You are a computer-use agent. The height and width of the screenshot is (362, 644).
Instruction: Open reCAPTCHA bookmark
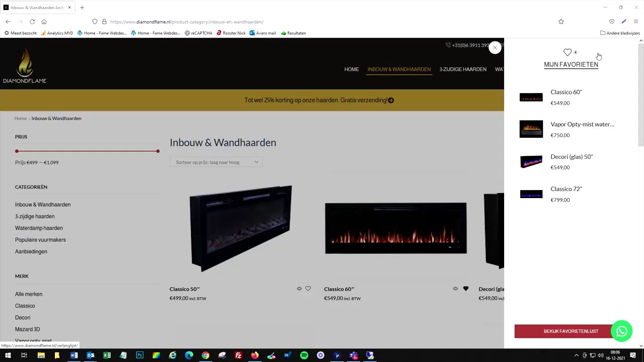(199, 33)
